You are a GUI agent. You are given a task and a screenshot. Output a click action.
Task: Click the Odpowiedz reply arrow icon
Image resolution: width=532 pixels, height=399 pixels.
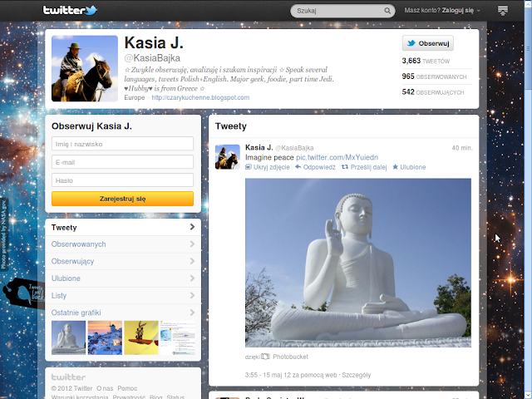coord(298,167)
